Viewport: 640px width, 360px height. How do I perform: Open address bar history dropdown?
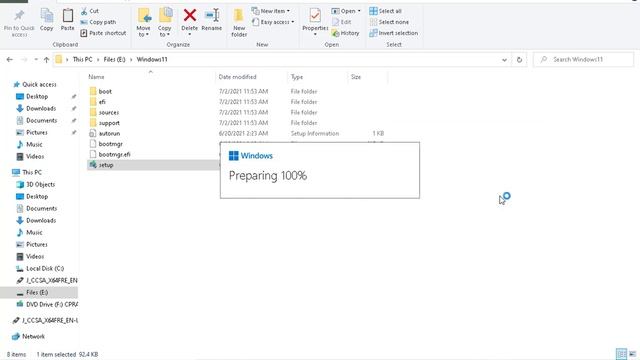point(504,60)
